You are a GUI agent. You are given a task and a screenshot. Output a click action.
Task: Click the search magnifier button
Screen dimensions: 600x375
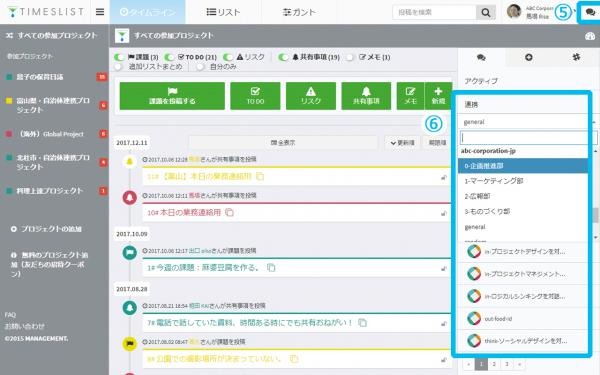click(486, 13)
